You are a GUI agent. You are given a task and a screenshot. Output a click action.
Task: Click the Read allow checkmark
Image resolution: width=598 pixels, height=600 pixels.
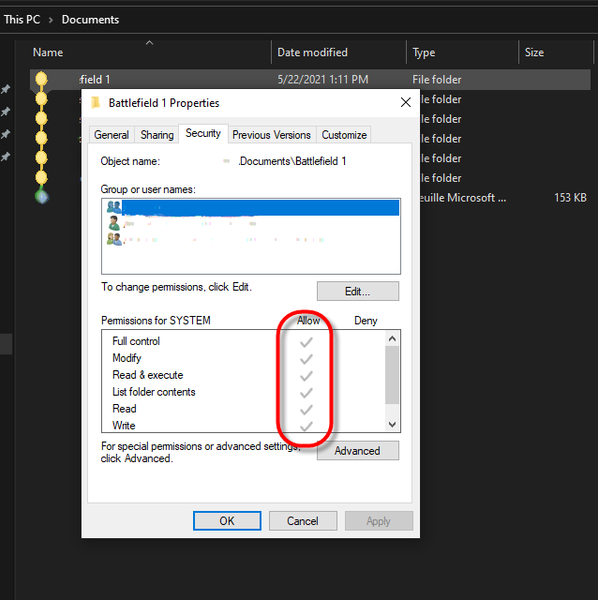(x=306, y=409)
